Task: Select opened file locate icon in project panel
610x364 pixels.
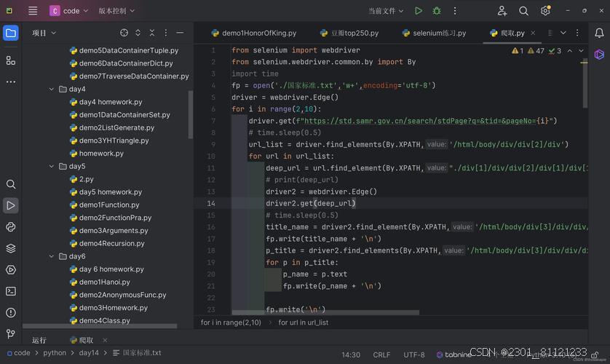Action: tap(124, 33)
